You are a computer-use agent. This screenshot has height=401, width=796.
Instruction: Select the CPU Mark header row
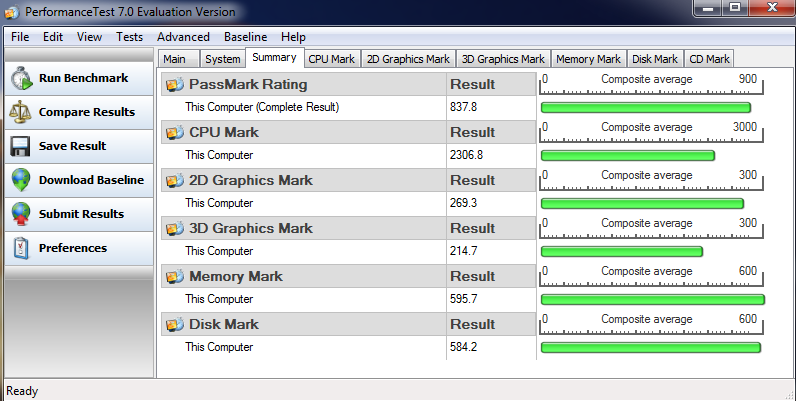[x=349, y=132]
